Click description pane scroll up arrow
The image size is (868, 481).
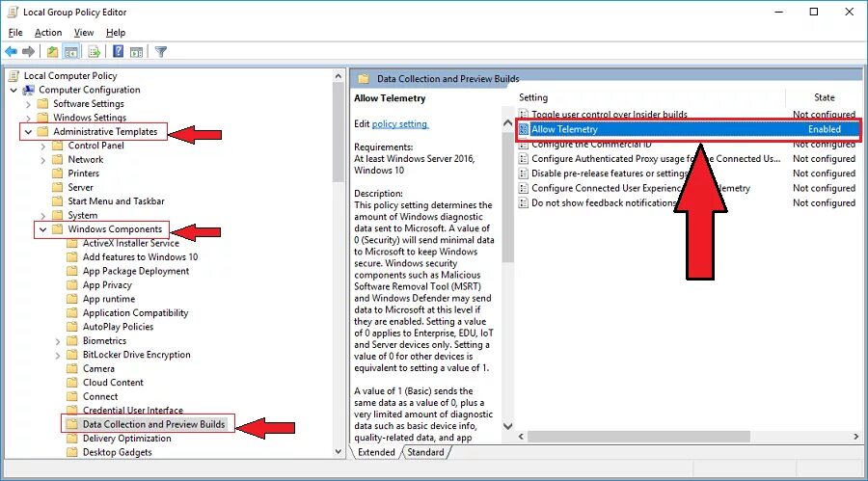507,122
